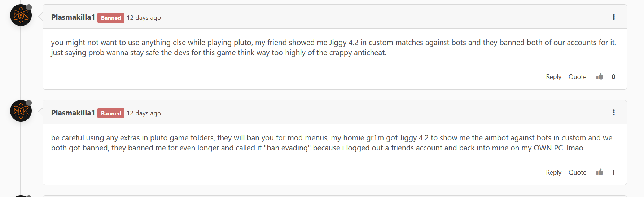Open Plasmakilla1 username link in second post

click(73, 113)
